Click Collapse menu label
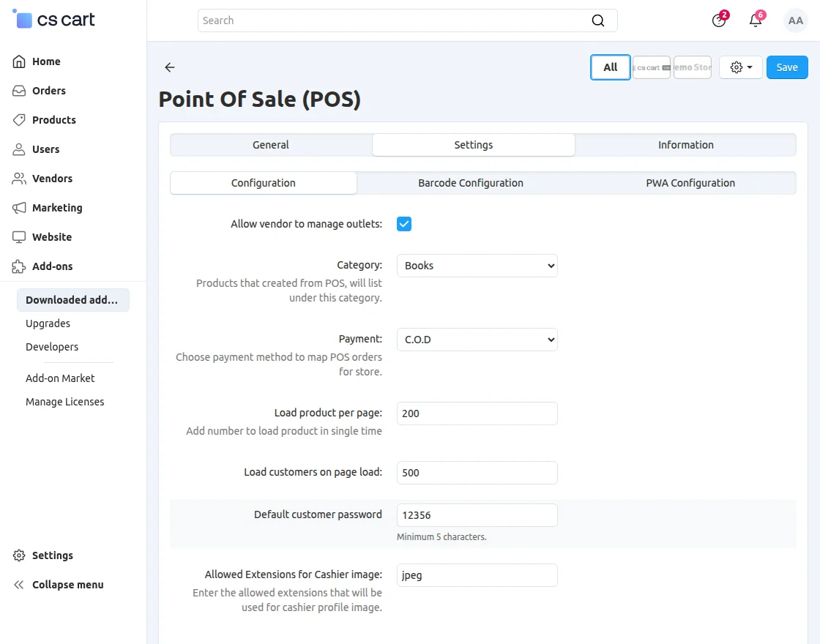 pyautogui.click(x=68, y=585)
